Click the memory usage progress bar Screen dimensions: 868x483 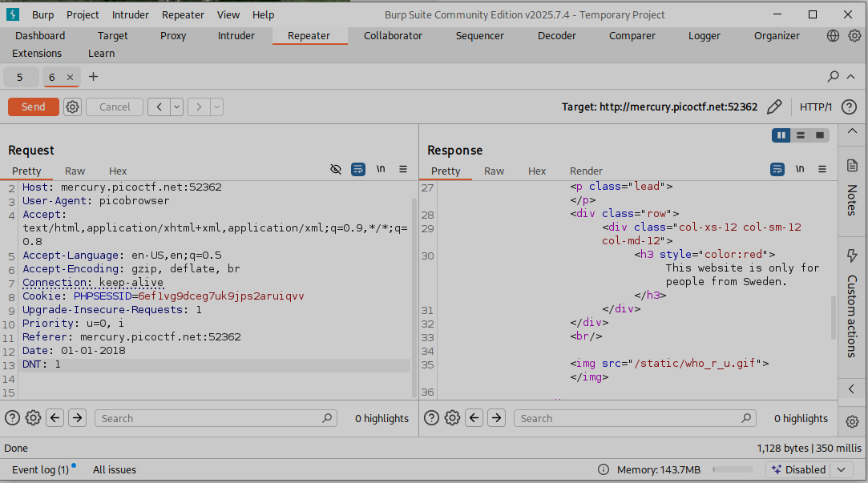(x=732, y=469)
